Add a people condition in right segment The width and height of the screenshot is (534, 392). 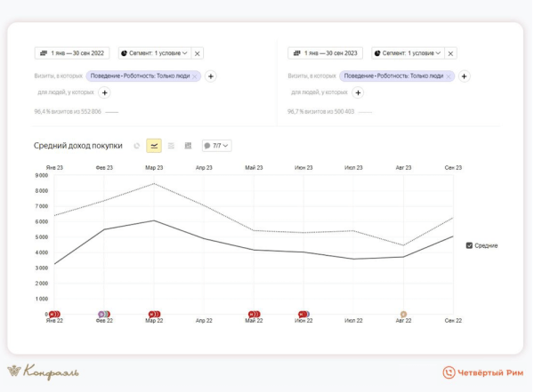coord(358,92)
